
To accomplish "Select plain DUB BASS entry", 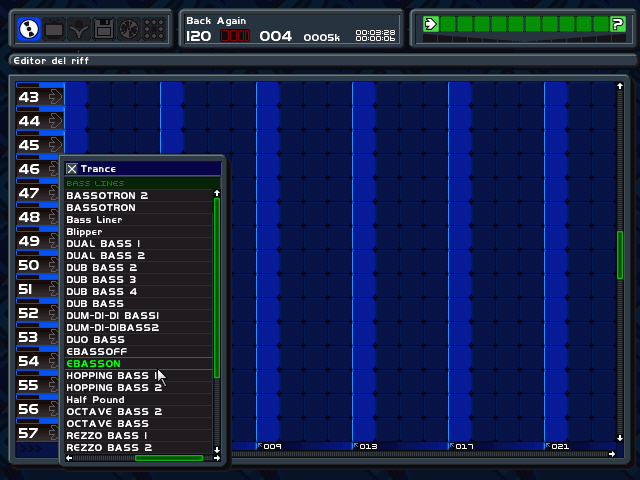I will click(x=138, y=304).
